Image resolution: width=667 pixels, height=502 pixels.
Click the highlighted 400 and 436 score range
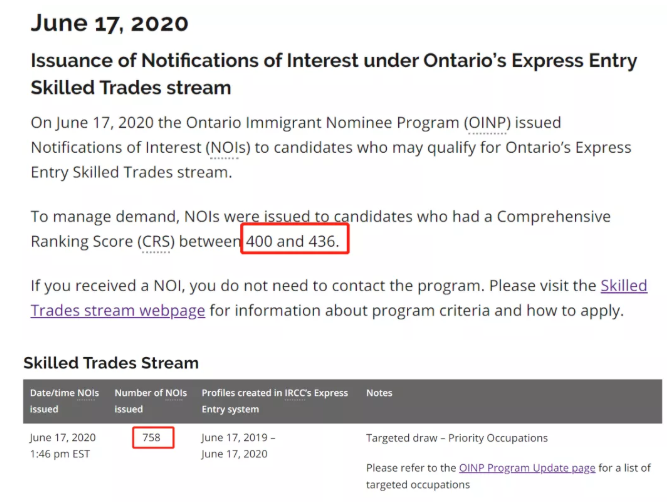[296, 241]
